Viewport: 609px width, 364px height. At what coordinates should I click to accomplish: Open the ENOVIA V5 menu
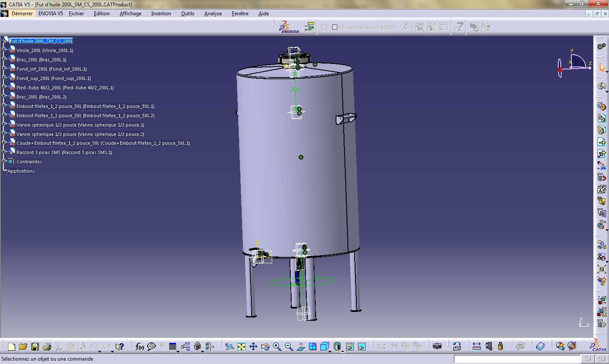[50, 14]
